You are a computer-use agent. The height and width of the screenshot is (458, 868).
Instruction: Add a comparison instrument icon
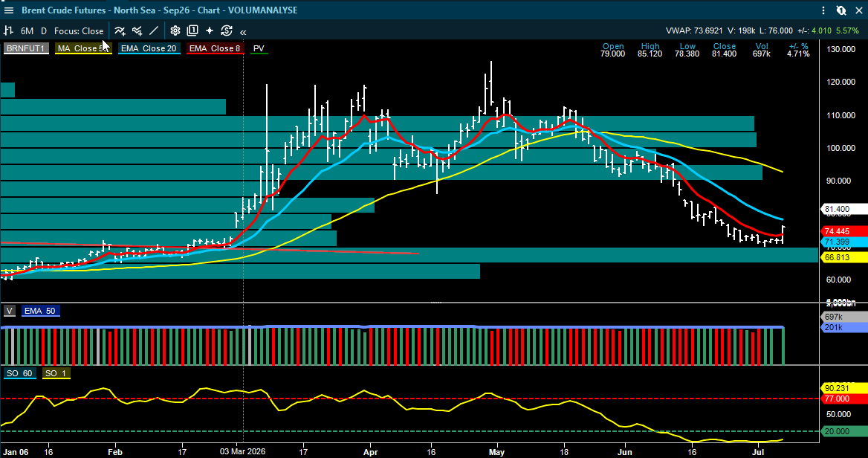point(137,31)
